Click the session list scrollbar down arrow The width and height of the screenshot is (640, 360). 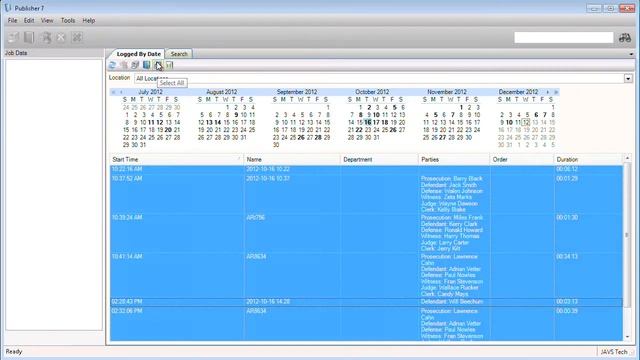tap(627, 337)
